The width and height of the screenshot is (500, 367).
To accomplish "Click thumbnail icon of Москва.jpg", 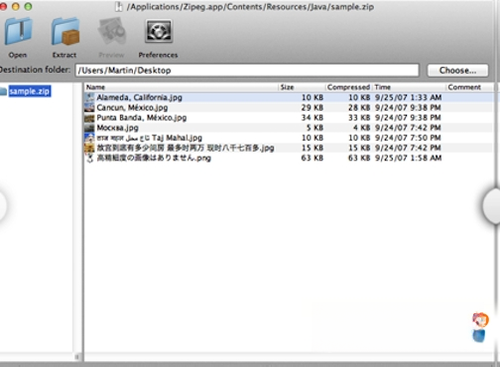I will (x=89, y=128).
